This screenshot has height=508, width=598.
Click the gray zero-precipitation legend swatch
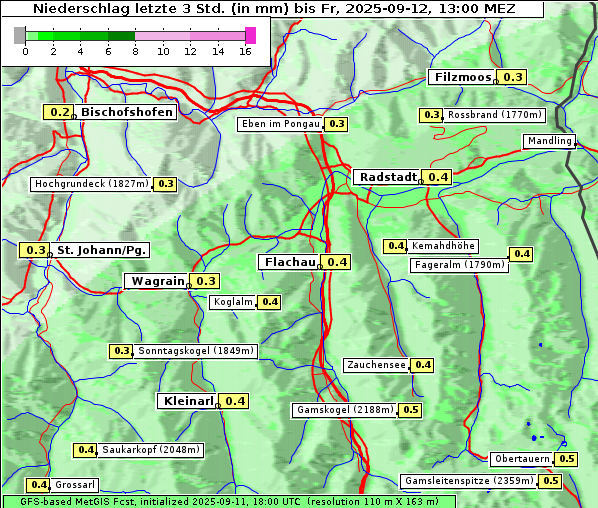pyautogui.click(x=19, y=35)
